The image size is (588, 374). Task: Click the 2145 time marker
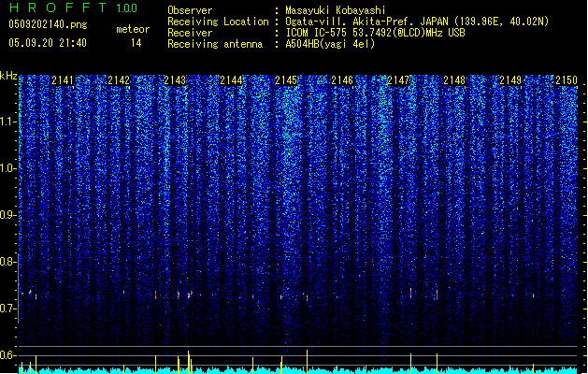[286, 79]
